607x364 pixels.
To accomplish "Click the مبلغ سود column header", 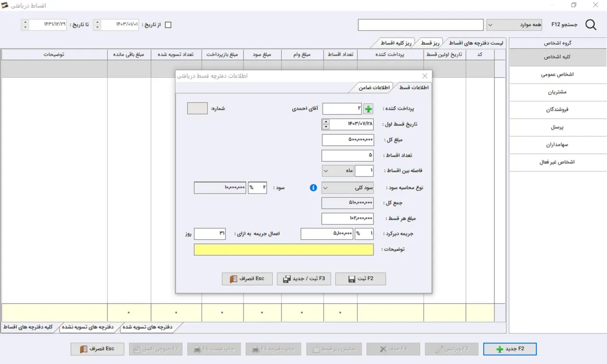I will click(262, 55).
